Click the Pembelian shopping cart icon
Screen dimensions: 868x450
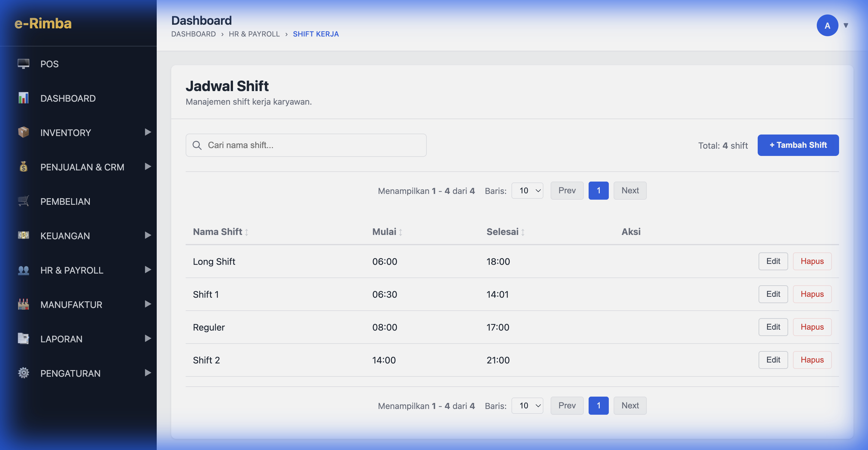pos(23,201)
